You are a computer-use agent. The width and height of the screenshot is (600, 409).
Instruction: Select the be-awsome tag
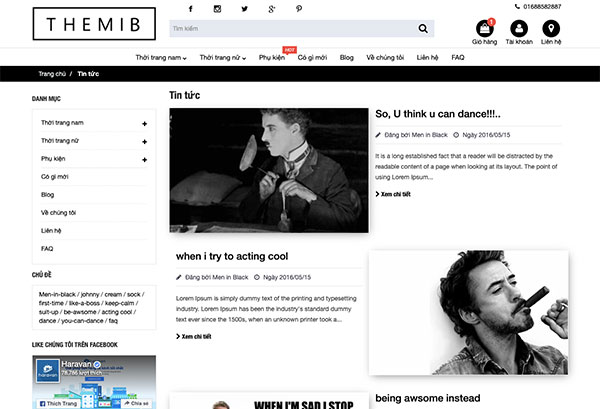click(x=80, y=312)
